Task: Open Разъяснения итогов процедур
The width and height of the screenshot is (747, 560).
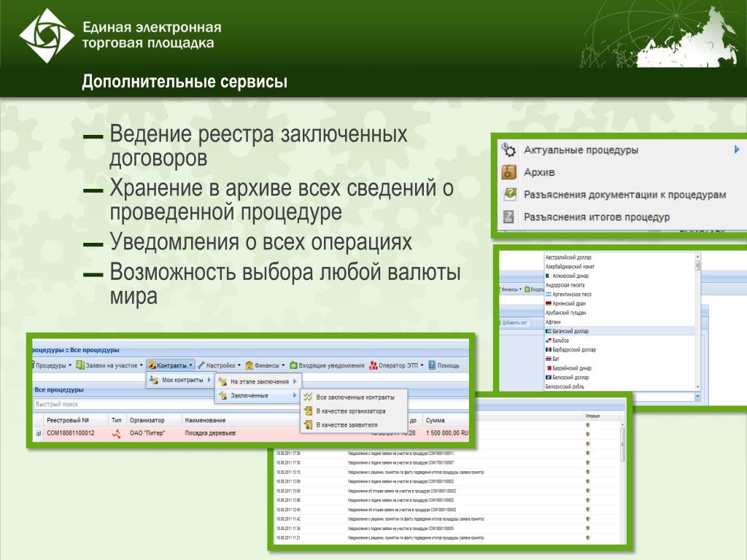Action: click(x=597, y=217)
